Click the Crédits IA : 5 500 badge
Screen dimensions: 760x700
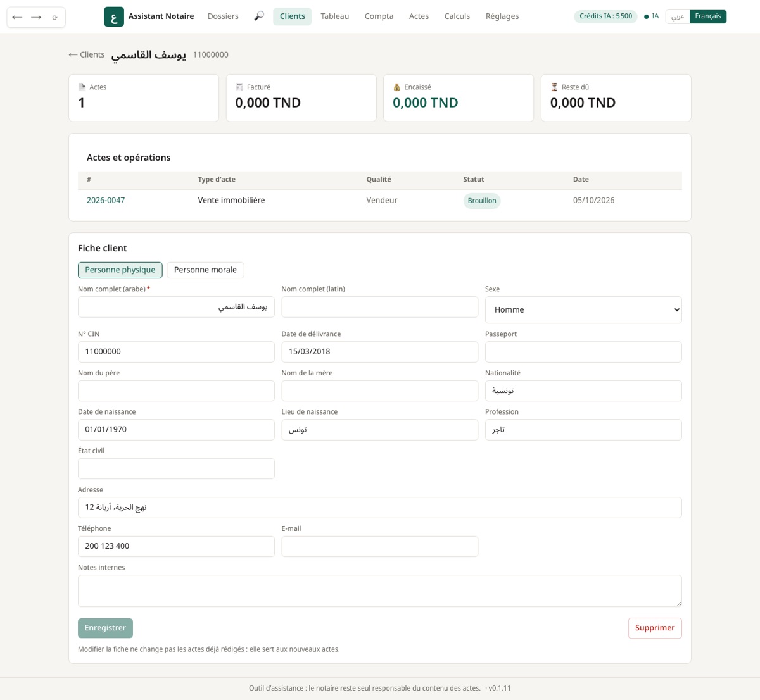pyautogui.click(x=605, y=16)
